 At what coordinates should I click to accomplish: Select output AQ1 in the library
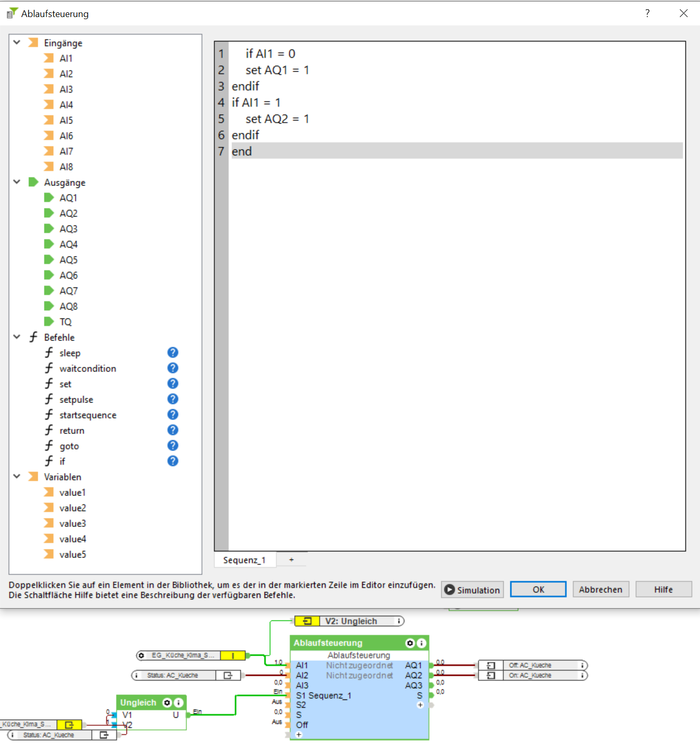tap(68, 198)
